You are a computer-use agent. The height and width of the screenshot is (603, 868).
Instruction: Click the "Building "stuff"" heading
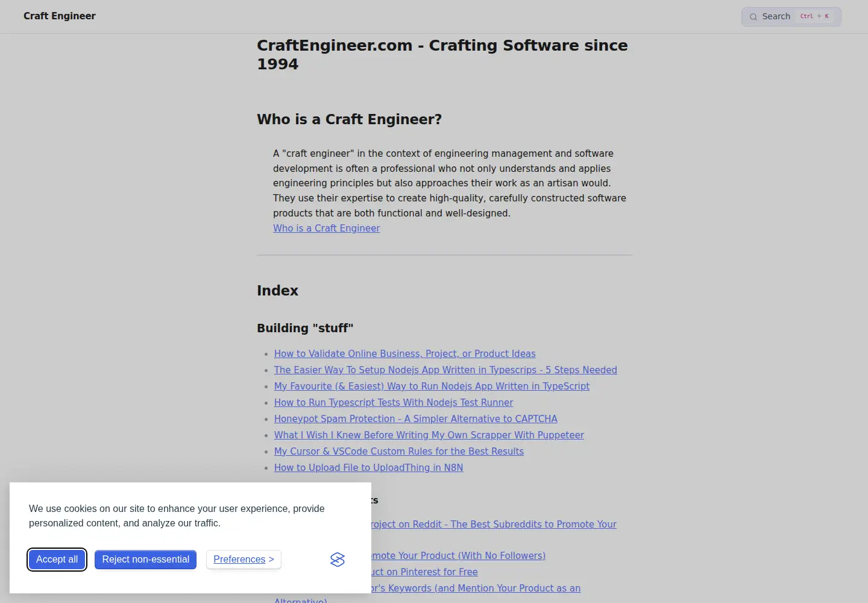pyautogui.click(x=305, y=328)
